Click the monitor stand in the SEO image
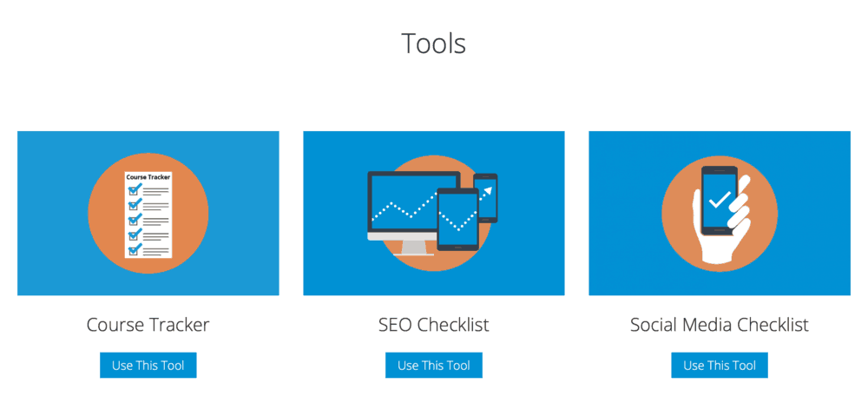868x416 pixels. pyautogui.click(x=413, y=248)
